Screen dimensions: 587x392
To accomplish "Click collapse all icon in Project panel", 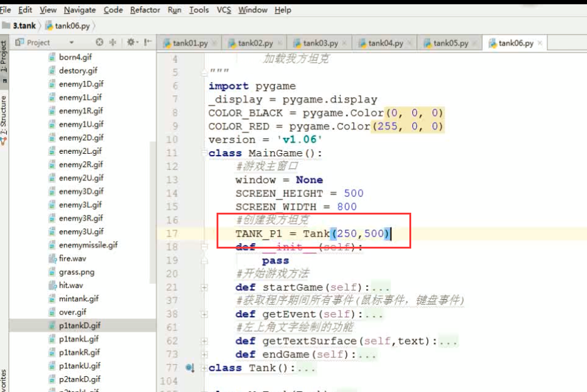I will (x=113, y=43).
